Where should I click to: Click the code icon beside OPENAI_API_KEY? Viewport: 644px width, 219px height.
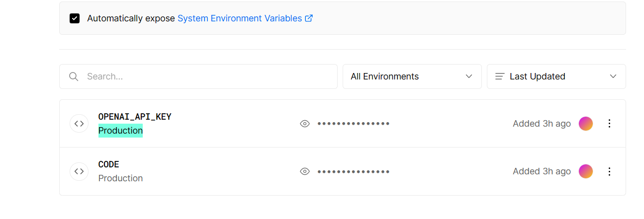pyautogui.click(x=79, y=124)
